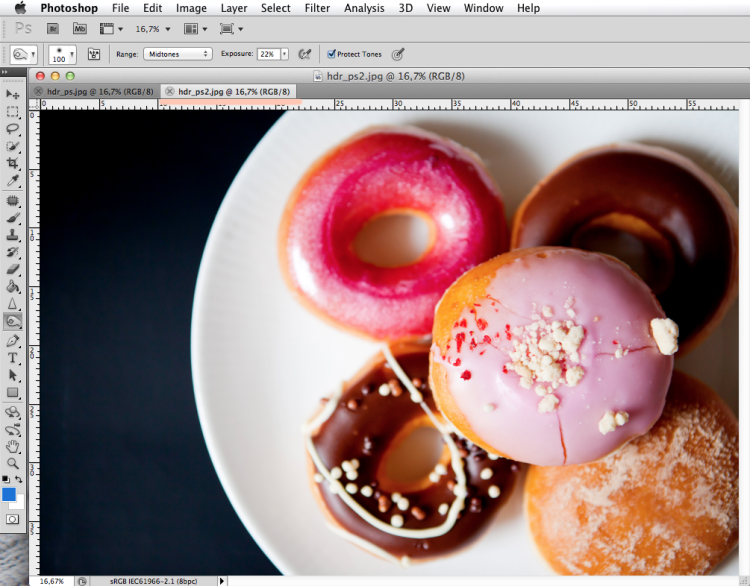Viewport: 750px width, 586px height.
Task: Expand the Exposure slider arrow
Action: (284, 54)
